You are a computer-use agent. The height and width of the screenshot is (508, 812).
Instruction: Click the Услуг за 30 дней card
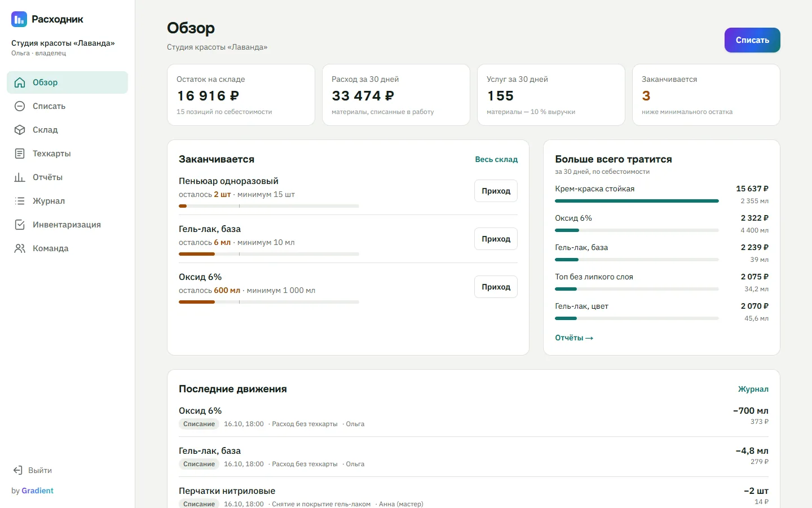(551, 95)
